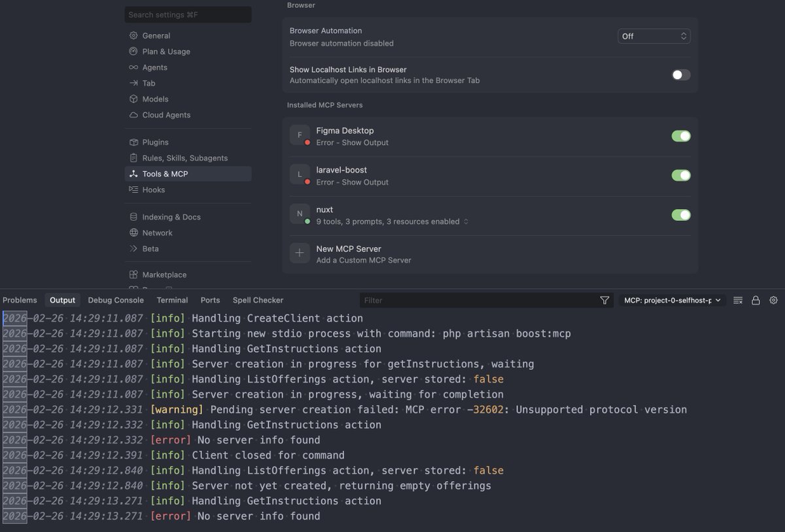Image resolution: width=785 pixels, height=532 pixels.
Task: Click the Plan & Usage gauge icon
Action: [133, 52]
